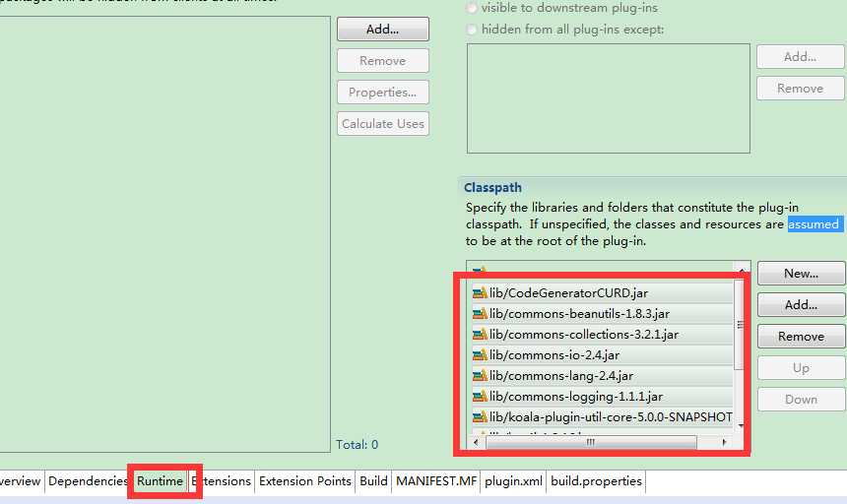Click classpath list scroll-left arrow
Screen dimensions: 847x504
pyautogui.click(x=476, y=443)
